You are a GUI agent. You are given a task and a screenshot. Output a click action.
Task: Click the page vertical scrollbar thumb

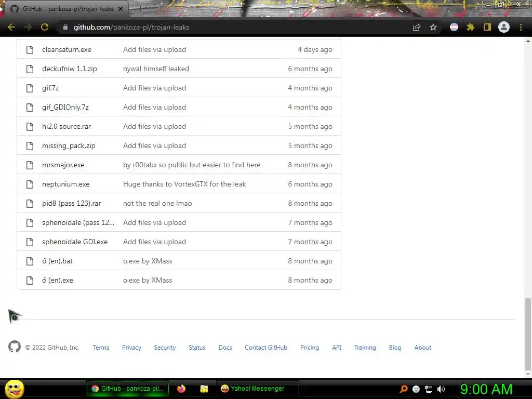[x=528, y=334]
